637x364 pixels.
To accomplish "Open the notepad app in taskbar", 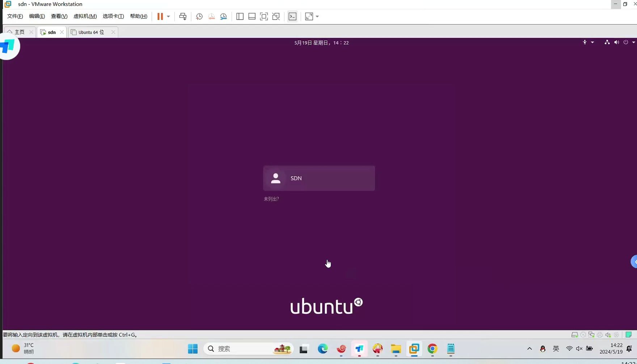I will (x=451, y=349).
